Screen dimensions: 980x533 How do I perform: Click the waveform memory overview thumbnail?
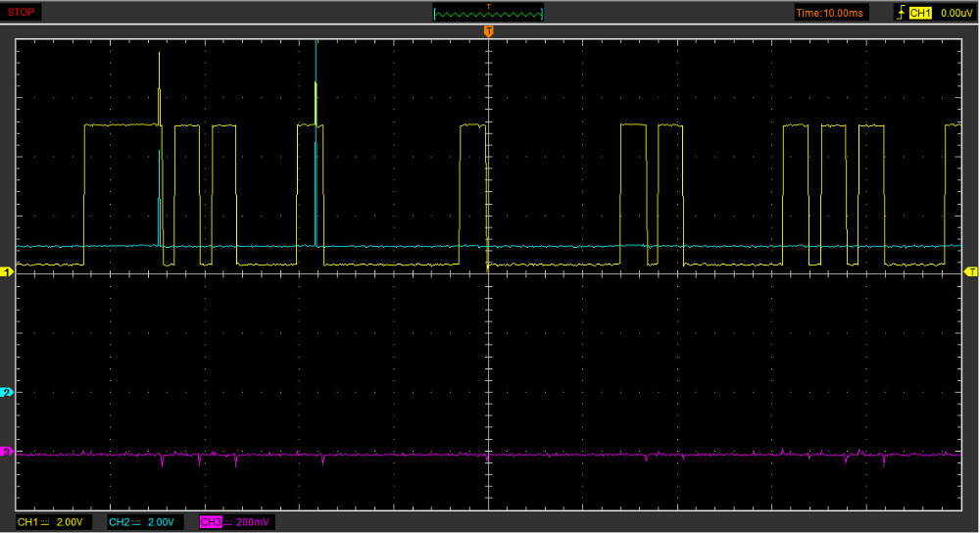(488, 14)
